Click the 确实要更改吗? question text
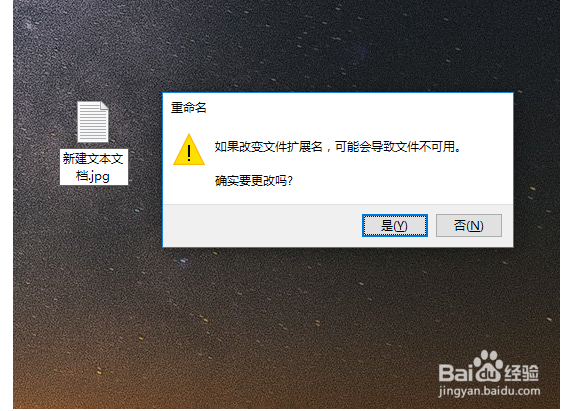This screenshot has width=572, height=411. (x=254, y=181)
